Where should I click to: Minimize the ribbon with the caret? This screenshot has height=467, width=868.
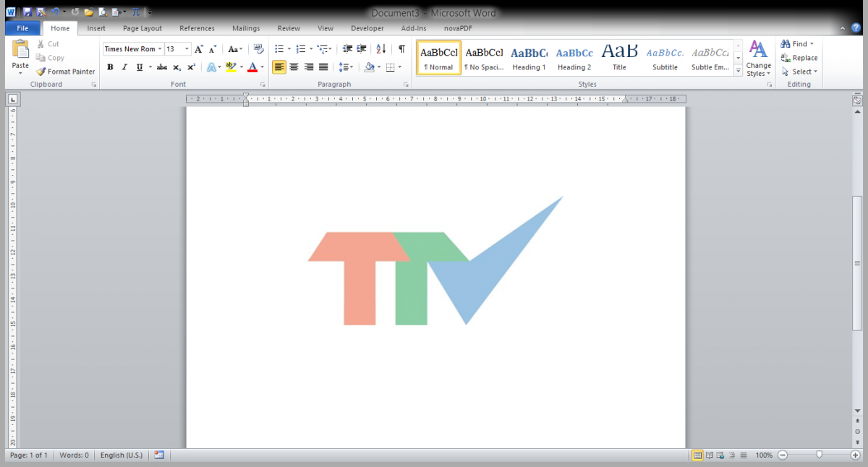tap(844, 29)
